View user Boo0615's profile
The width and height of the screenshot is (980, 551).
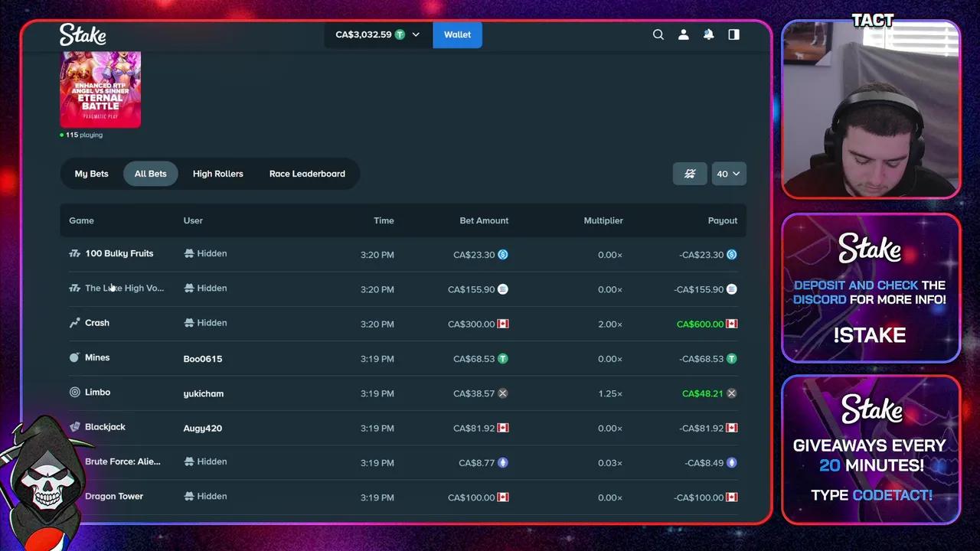[203, 359]
